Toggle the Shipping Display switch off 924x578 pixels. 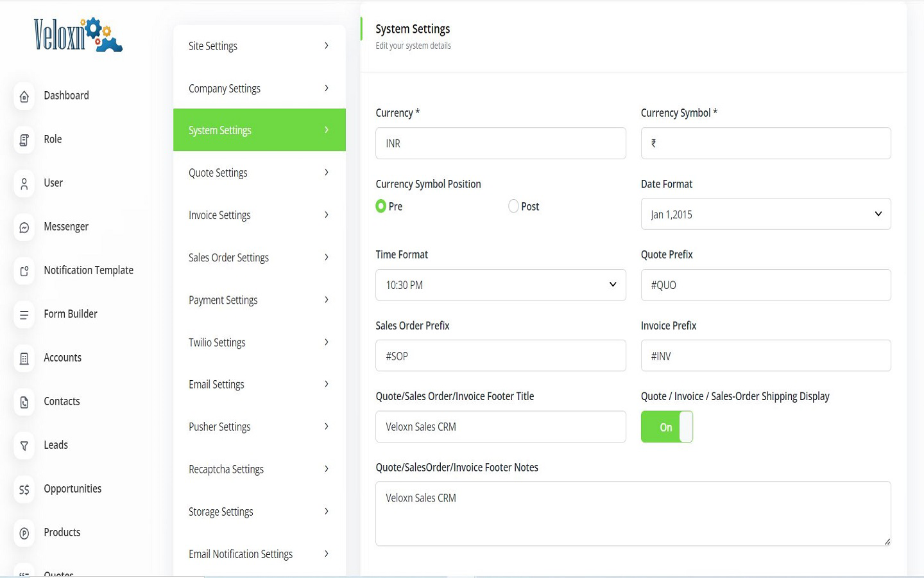pos(667,427)
